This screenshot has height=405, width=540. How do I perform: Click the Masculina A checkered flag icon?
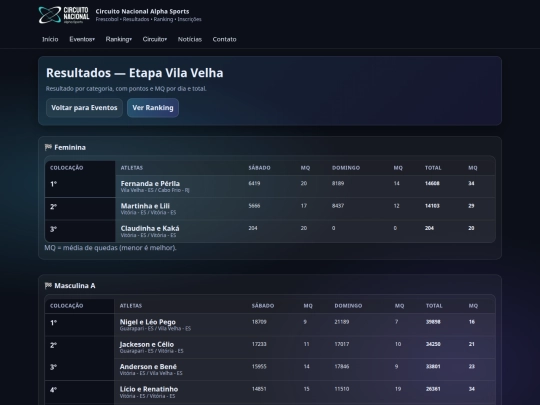click(48, 285)
